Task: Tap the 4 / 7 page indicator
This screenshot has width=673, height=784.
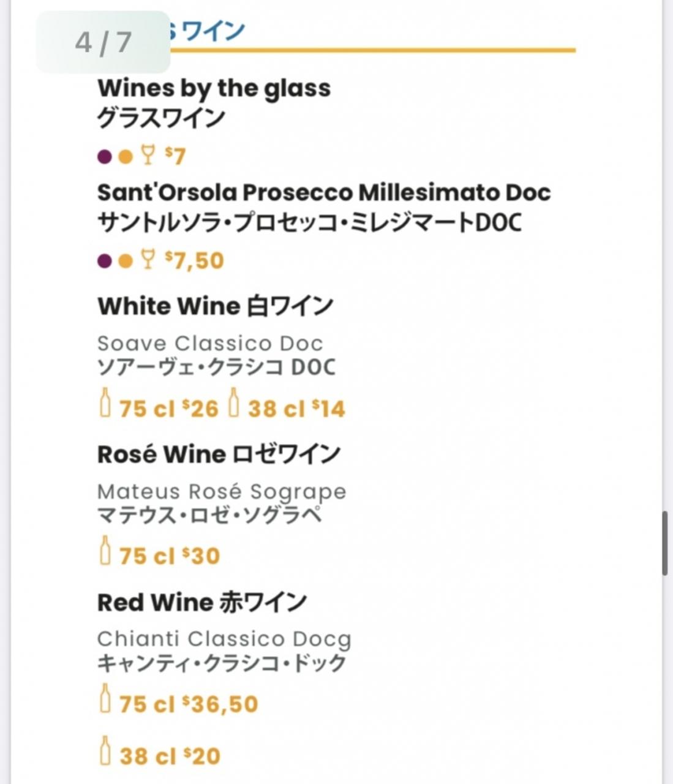Action: 103,42
